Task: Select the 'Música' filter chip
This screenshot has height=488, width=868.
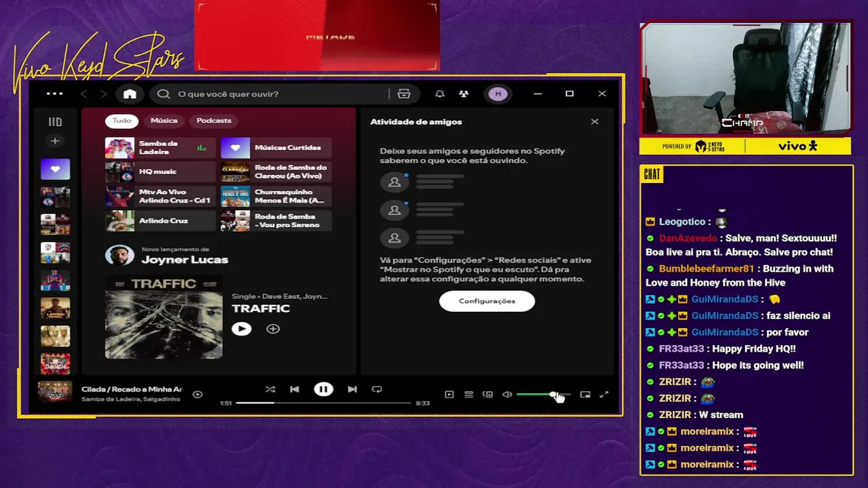Action: coord(164,121)
